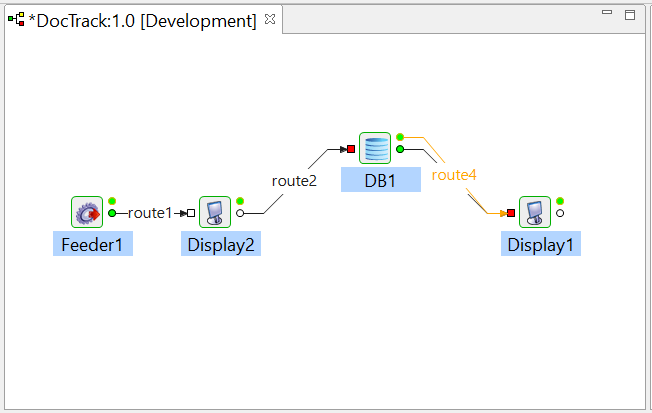
Task: Select the DB1 database component icon
Action: pyautogui.click(x=375, y=148)
